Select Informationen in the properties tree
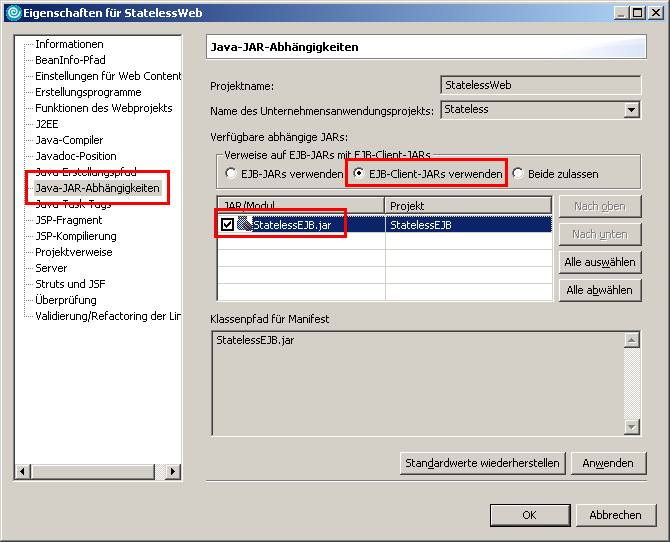Screen dimensions: 670x542 [x=69, y=44]
